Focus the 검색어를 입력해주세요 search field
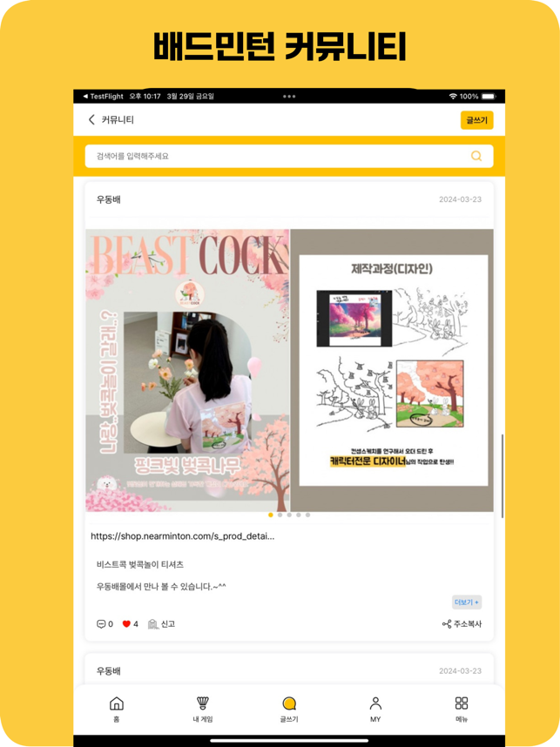The height and width of the screenshot is (747, 560). [289, 156]
